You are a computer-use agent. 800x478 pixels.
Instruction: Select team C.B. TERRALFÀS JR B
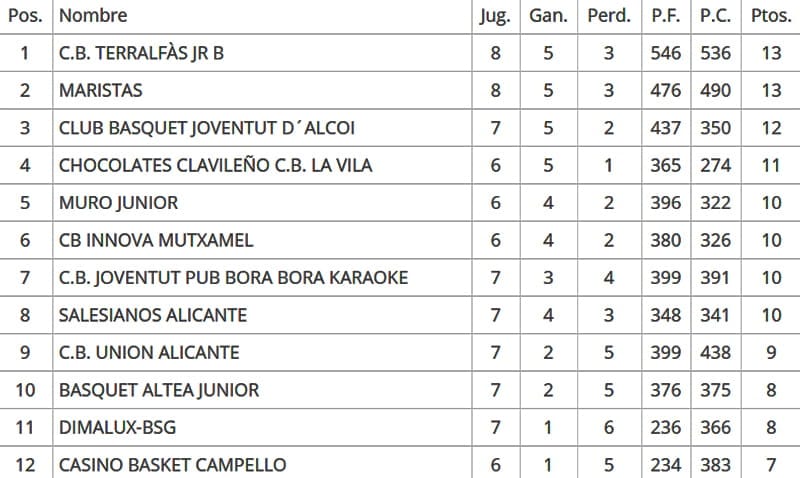pos(141,53)
